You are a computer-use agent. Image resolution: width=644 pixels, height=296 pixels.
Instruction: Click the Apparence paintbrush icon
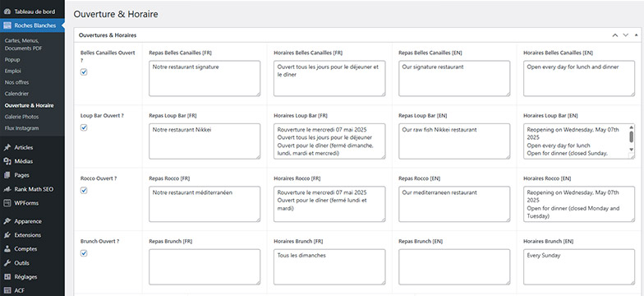pyautogui.click(x=7, y=221)
